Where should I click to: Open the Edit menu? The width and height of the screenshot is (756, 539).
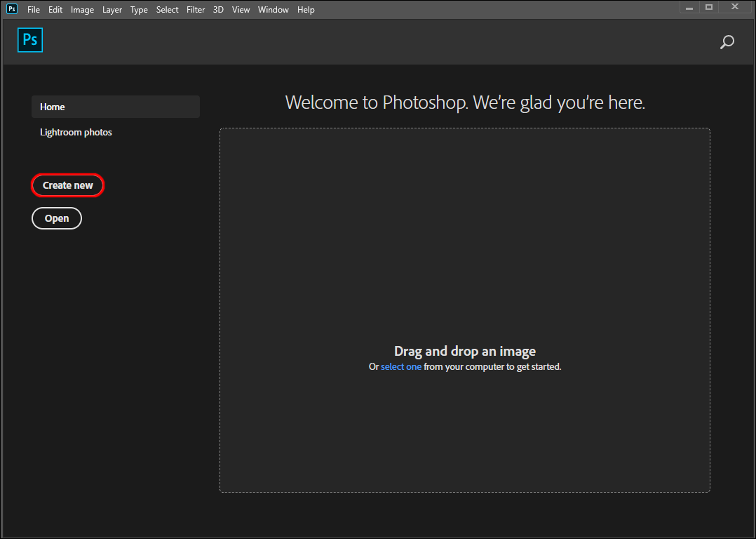click(55, 10)
